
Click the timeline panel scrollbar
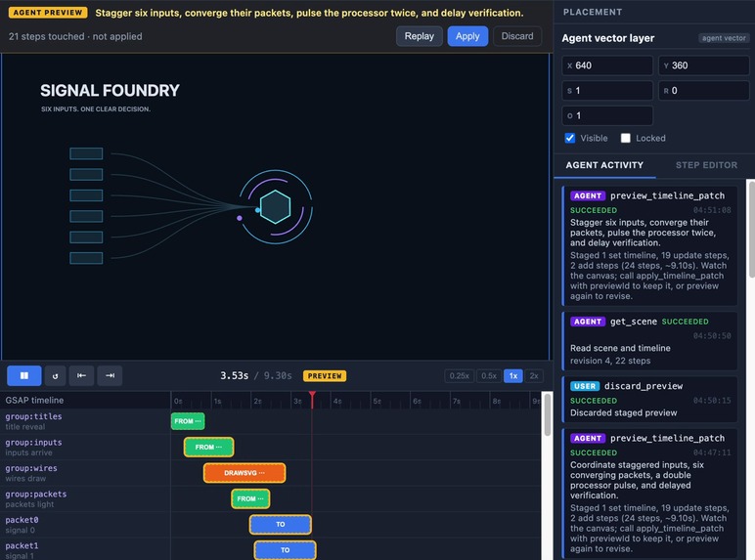coord(547,416)
